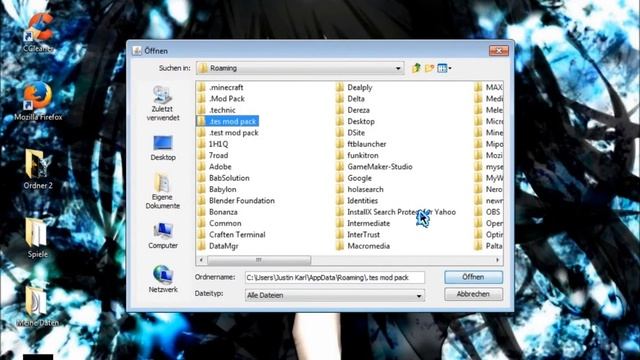Open Meine Daten desktop folder
The height and width of the screenshot is (360, 640).
38,306
